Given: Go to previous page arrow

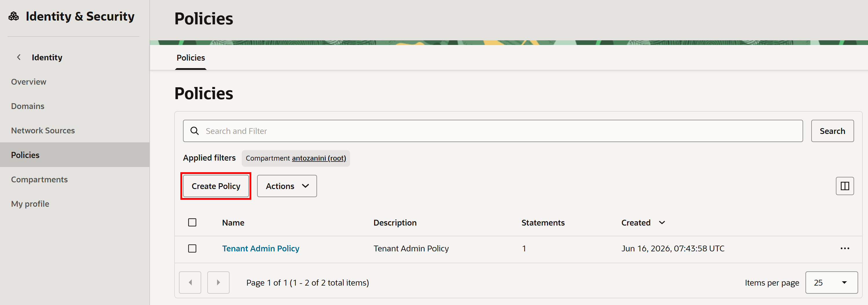Looking at the screenshot, I should point(190,282).
